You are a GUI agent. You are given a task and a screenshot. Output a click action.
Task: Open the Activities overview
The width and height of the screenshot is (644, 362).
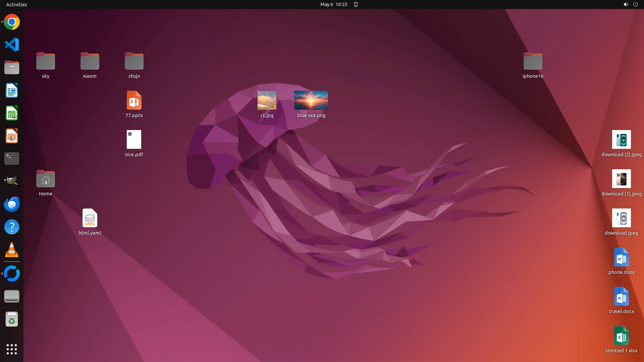coord(16,4)
